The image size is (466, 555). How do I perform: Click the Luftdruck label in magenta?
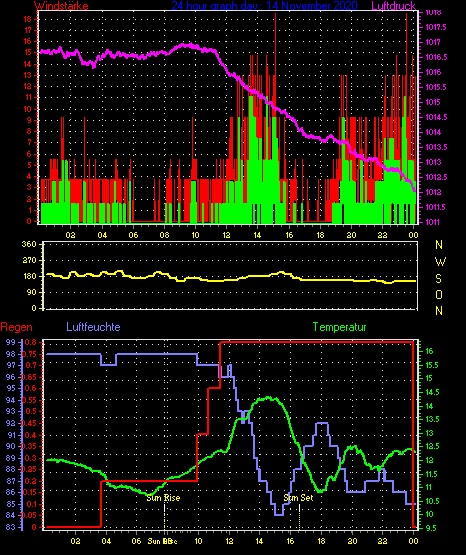[393, 5]
